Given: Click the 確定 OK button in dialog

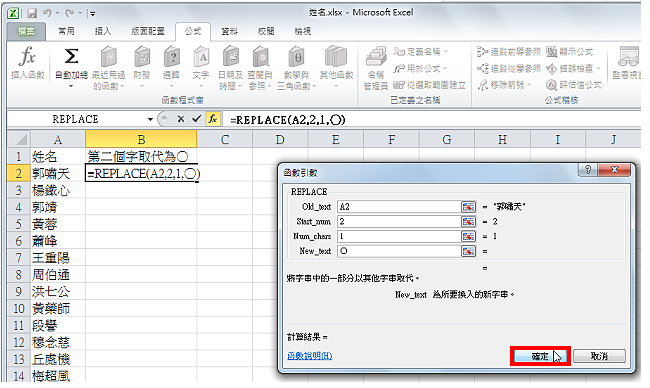Looking at the screenshot, I should pyautogui.click(x=540, y=356).
